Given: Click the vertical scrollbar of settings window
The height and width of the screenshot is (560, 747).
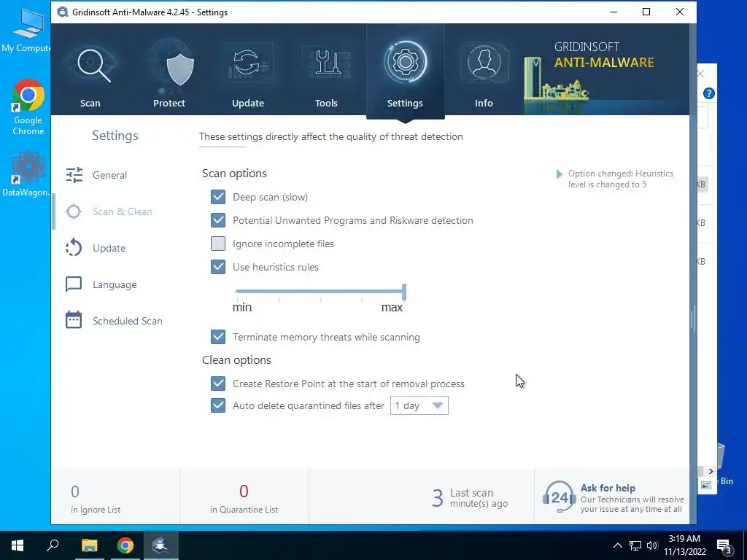Looking at the screenshot, I should click(693, 319).
